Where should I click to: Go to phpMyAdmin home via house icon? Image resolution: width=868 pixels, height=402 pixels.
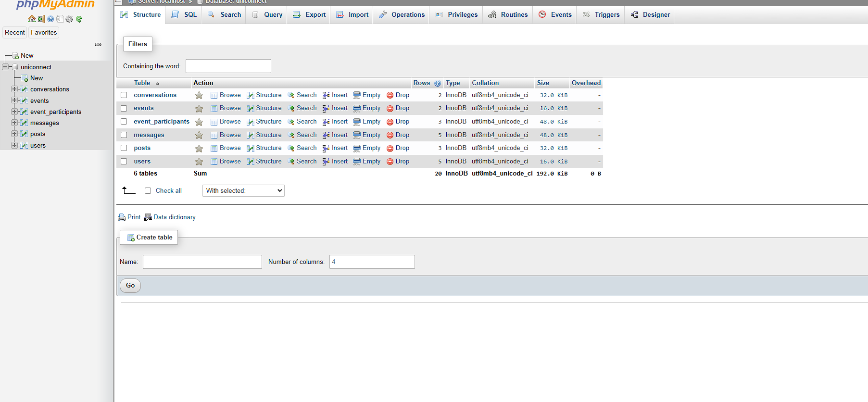pos(32,19)
